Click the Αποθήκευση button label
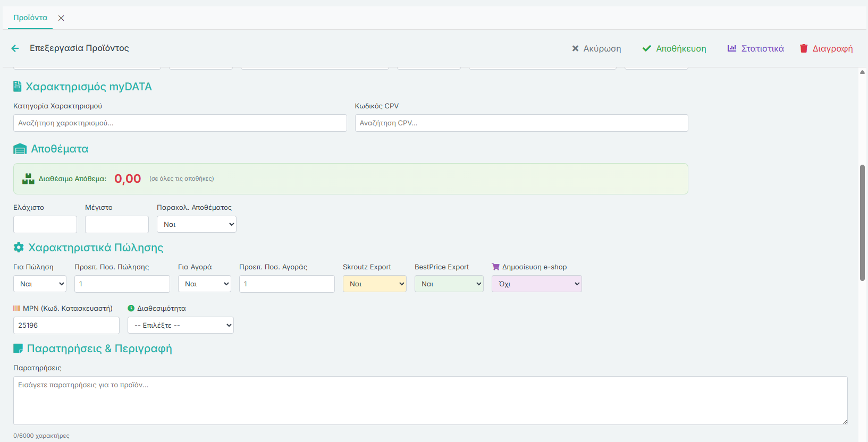Screen dimensions: 868x442 (681, 48)
